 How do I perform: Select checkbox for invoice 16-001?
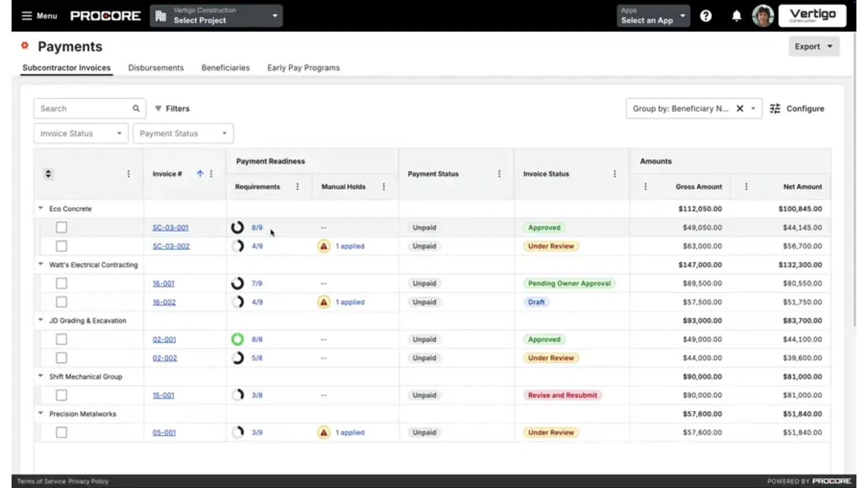click(x=61, y=283)
